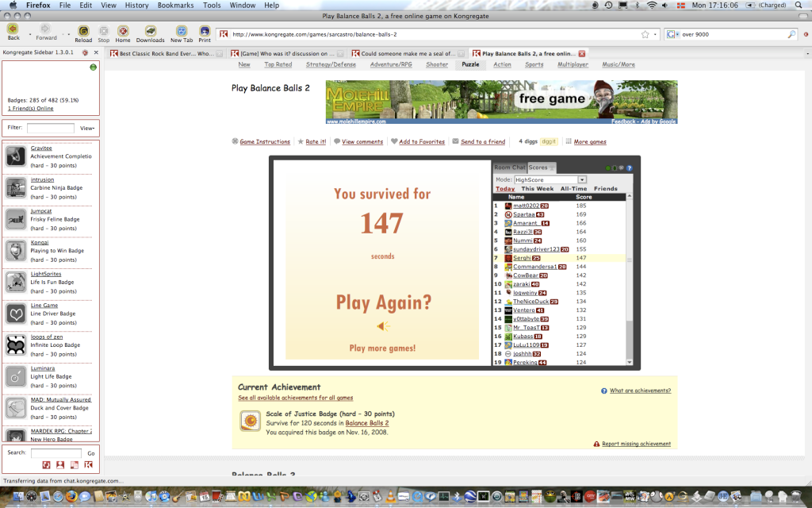
Task: Click the sidebar pages icon below Search
Action: (x=75, y=465)
